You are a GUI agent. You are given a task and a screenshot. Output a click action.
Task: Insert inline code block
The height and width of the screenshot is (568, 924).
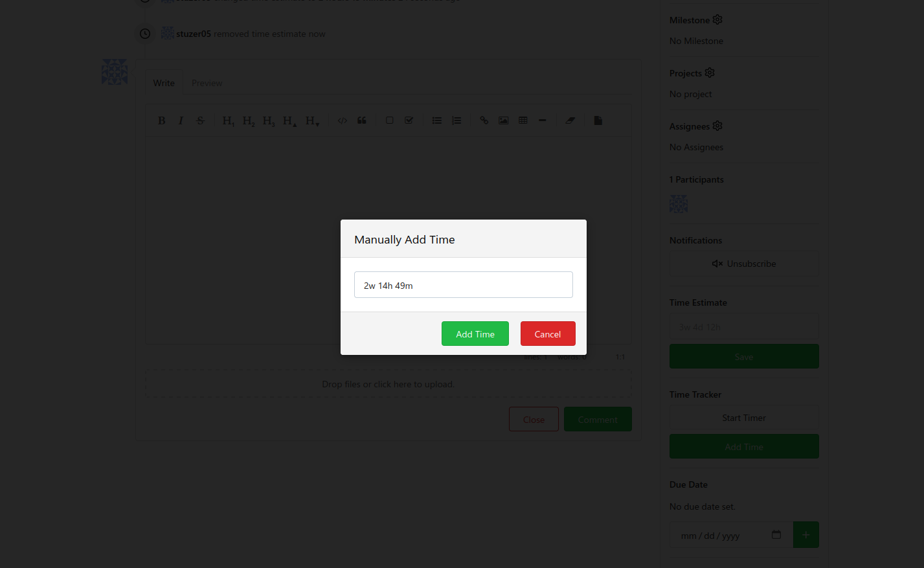343,120
